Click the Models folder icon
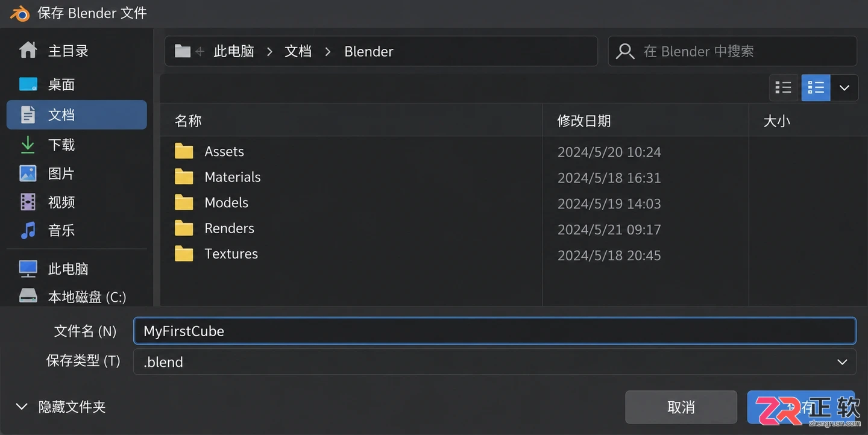 click(184, 202)
